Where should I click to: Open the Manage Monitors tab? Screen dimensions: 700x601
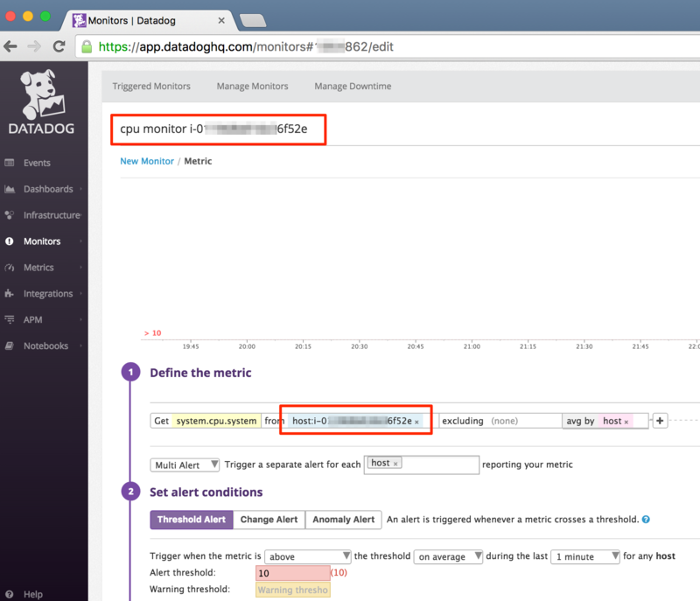252,86
